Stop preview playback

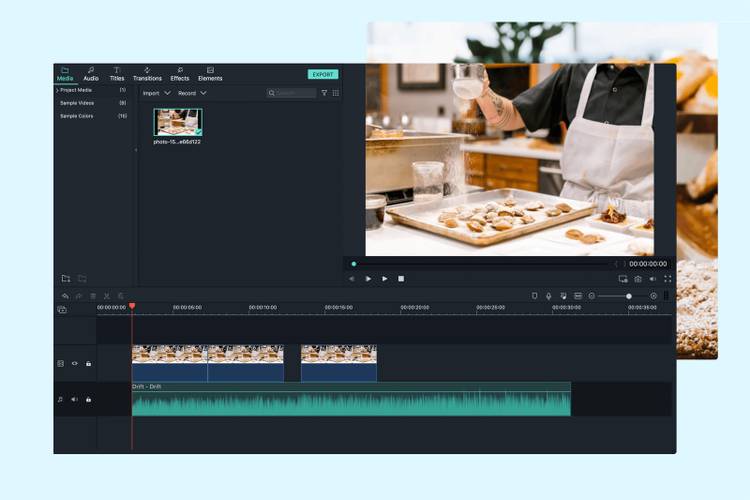tap(401, 279)
